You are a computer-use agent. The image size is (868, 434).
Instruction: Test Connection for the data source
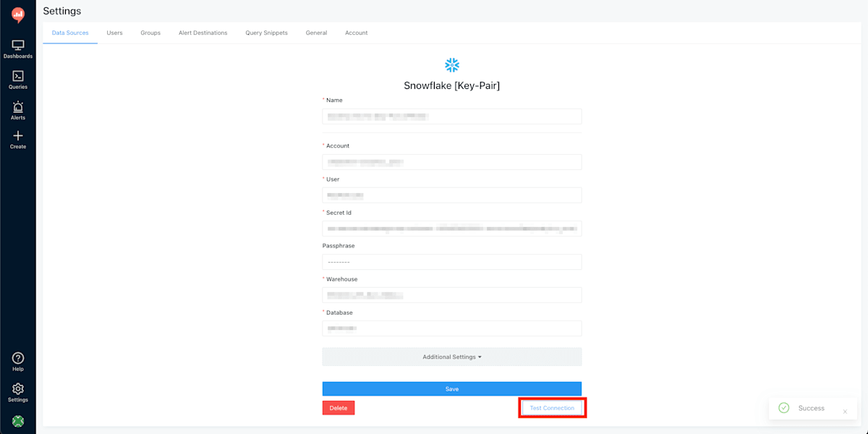click(x=552, y=408)
